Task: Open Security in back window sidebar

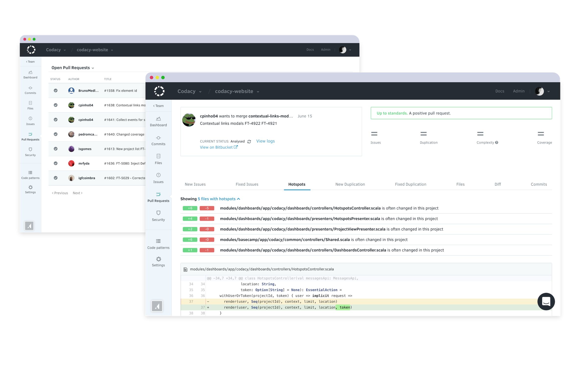Action: click(30, 152)
